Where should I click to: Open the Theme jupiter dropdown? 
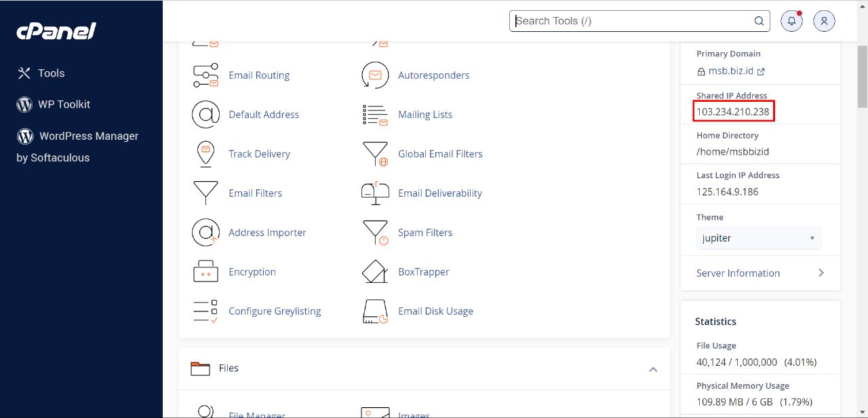point(758,238)
